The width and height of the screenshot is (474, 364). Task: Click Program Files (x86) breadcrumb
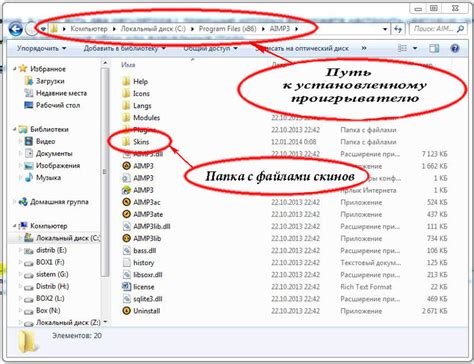[228, 29]
